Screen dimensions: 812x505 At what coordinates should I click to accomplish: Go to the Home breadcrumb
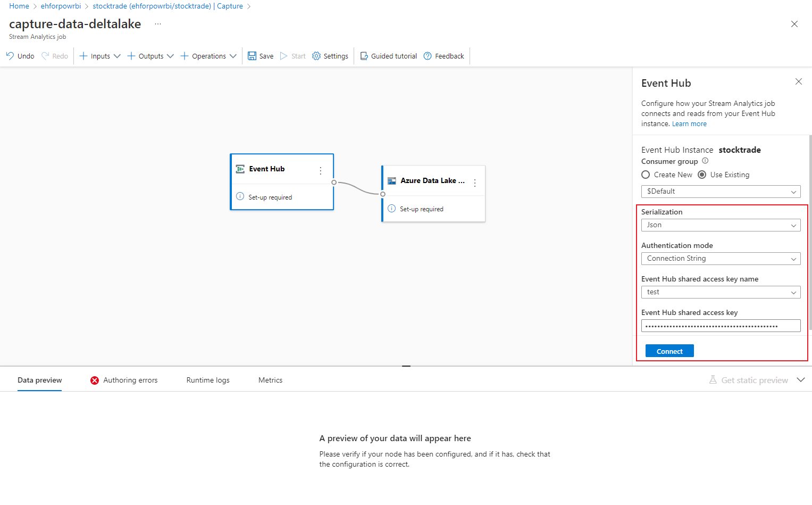point(19,6)
